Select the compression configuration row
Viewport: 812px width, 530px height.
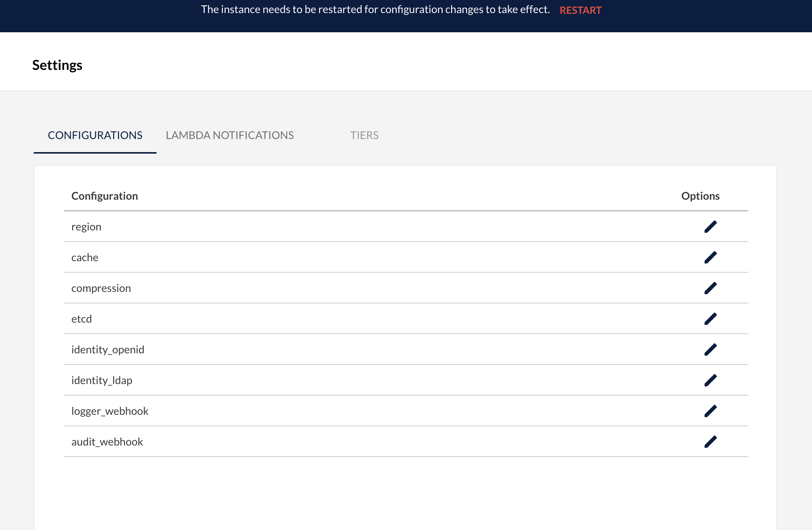(x=101, y=288)
